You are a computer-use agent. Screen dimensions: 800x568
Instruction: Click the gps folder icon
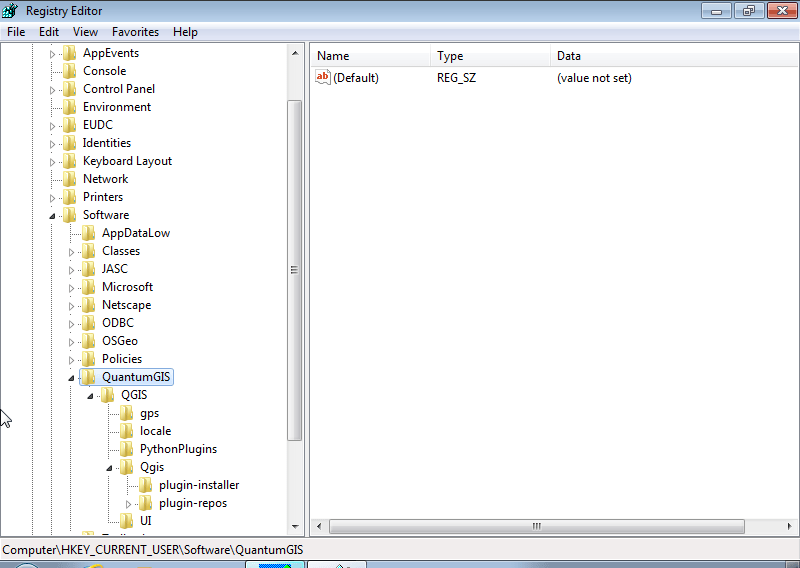[x=127, y=413]
